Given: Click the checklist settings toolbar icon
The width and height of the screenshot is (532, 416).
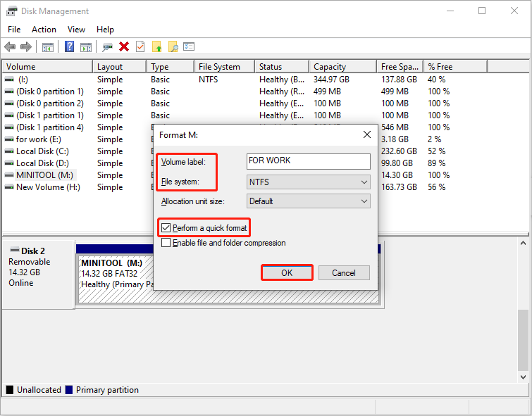Looking at the screenshot, I should [189, 46].
